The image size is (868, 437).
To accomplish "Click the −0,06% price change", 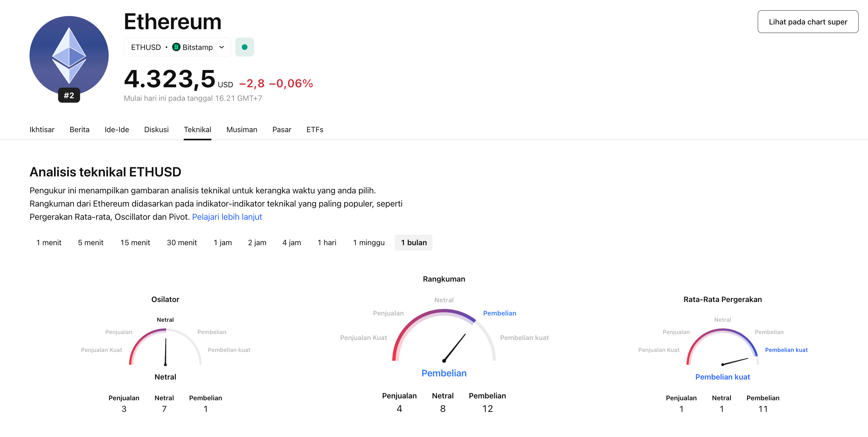I will (x=291, y=84).
